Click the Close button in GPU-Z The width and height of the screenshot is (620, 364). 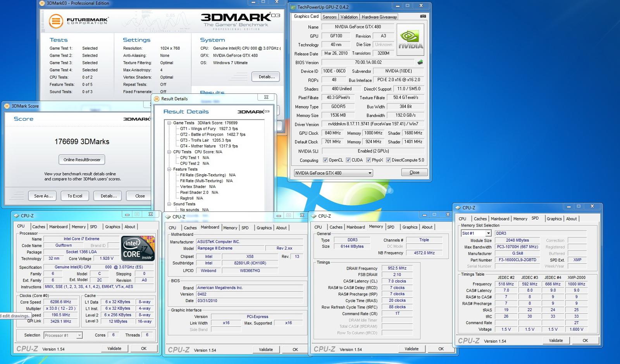click(x=414, y=173)
